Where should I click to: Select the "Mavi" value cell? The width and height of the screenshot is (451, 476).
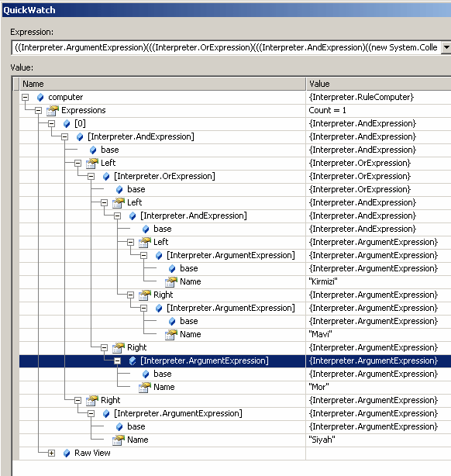click(378, 335)
